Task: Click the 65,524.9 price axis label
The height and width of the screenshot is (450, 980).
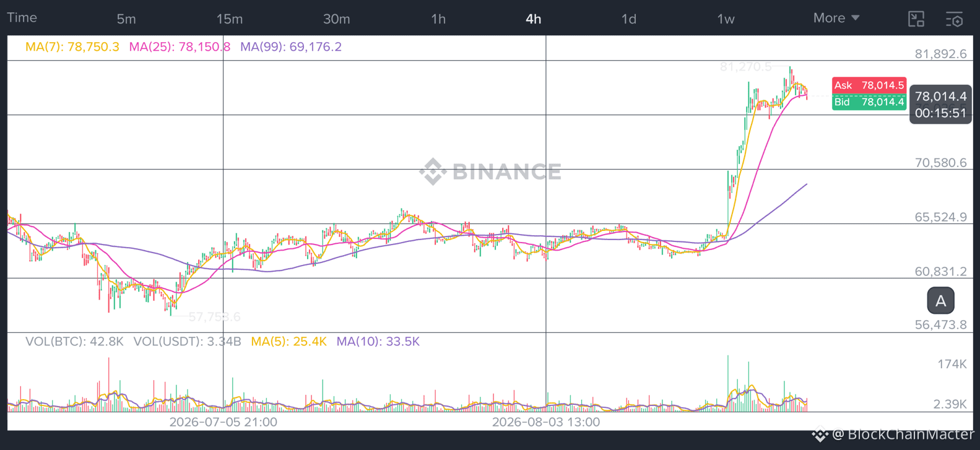Action: (940, 217)
